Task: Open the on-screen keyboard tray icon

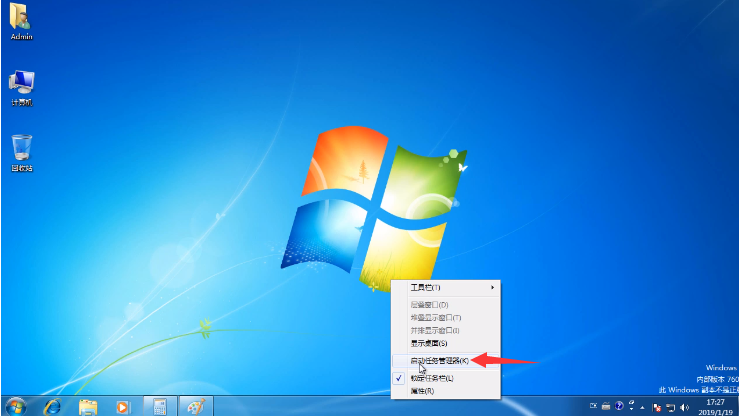Action: pos(606,406)
